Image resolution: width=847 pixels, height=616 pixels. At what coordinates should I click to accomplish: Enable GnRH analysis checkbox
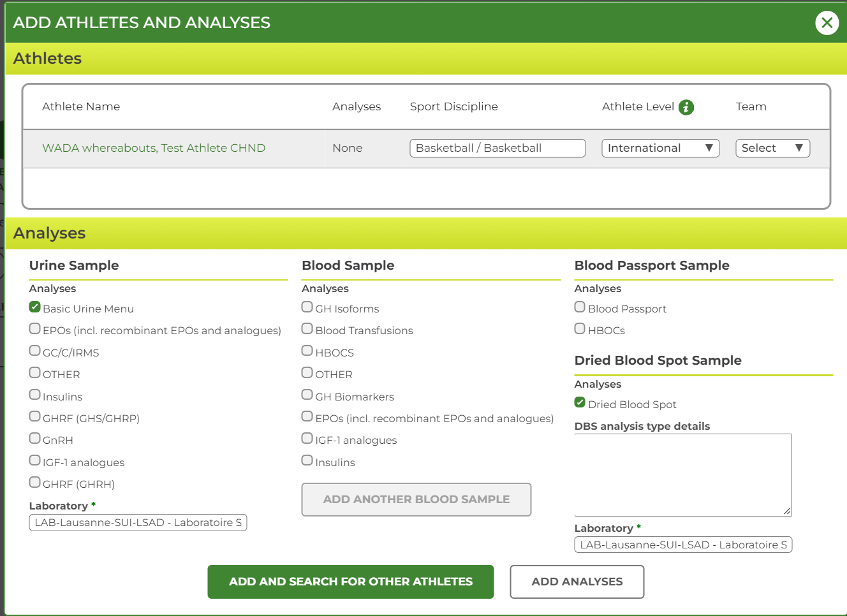point(35,438)
